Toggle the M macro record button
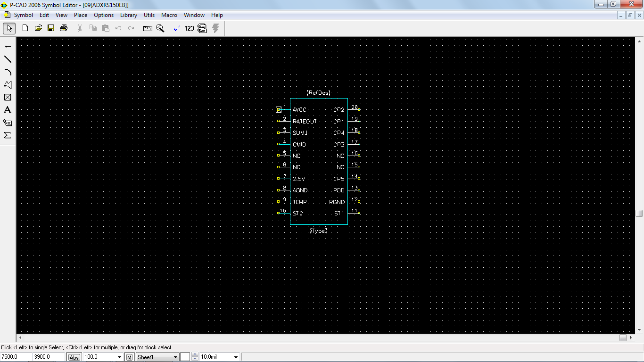This screenshot has height=362, width=644. tap(129, 357)
